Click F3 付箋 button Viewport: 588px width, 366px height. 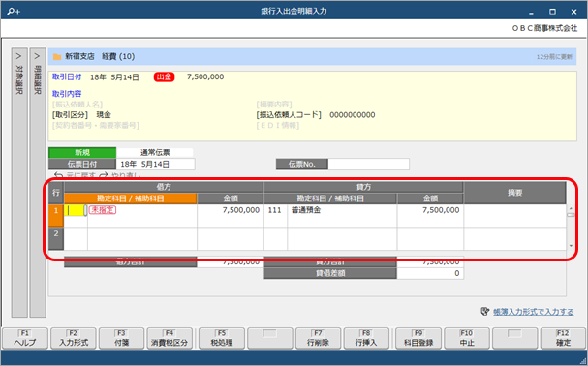tap(121, 338)
